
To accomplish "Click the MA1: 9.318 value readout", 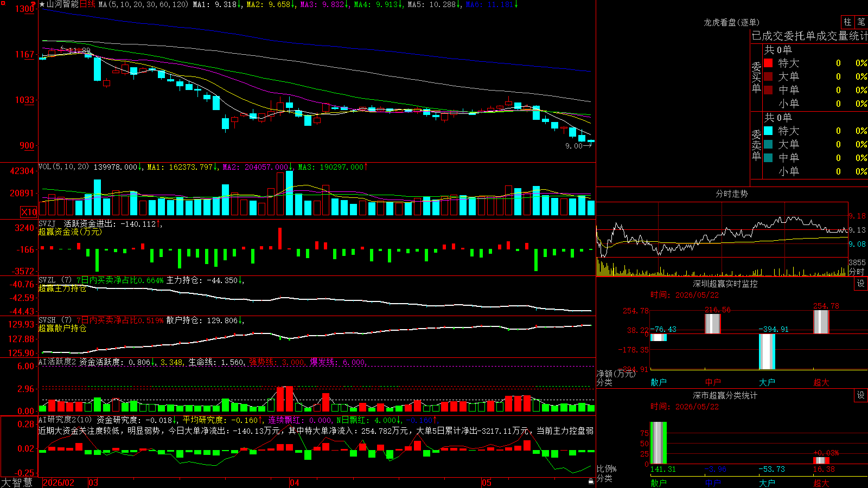I will 217,4.
